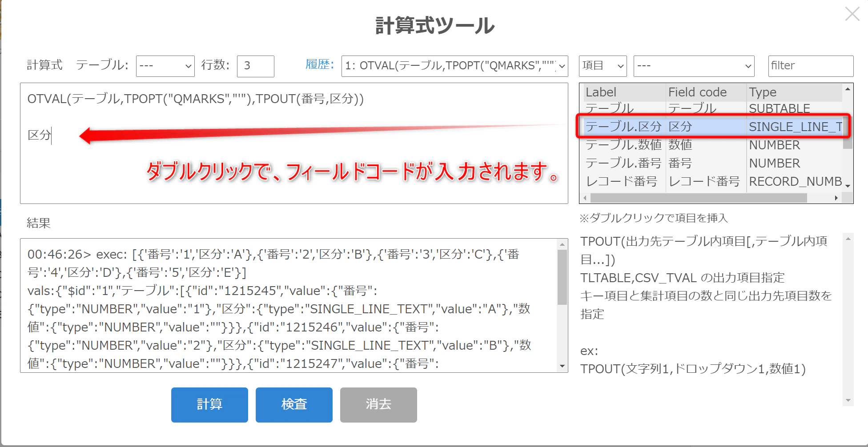
Task: Select the レコード番号 row
Action: [x=713, y=181]
